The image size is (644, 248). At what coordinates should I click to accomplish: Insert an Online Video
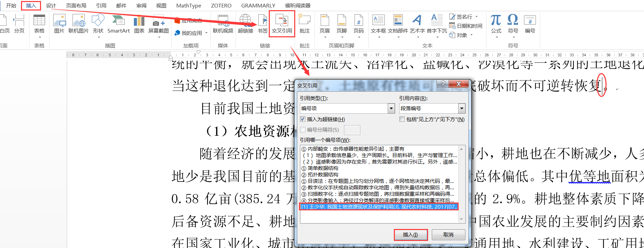click(x=223, y=24)
